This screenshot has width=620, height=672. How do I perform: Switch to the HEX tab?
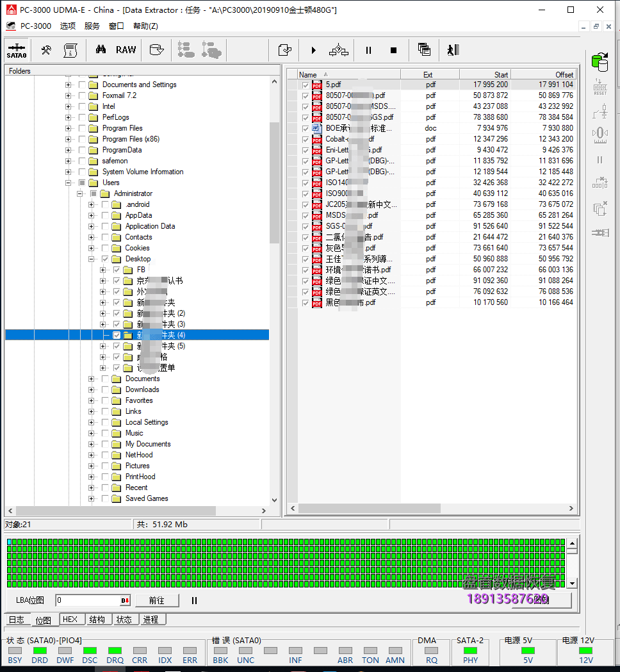pos(70,619)
